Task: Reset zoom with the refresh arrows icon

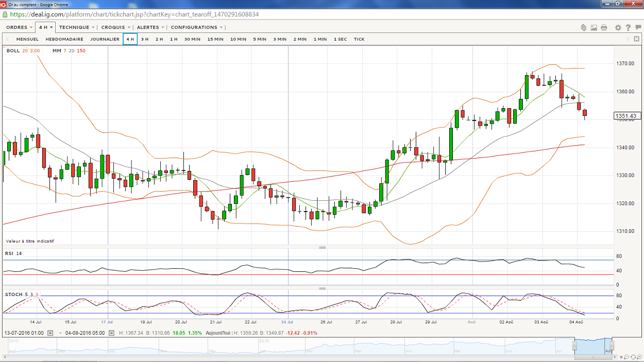Action: pos(633,357)
